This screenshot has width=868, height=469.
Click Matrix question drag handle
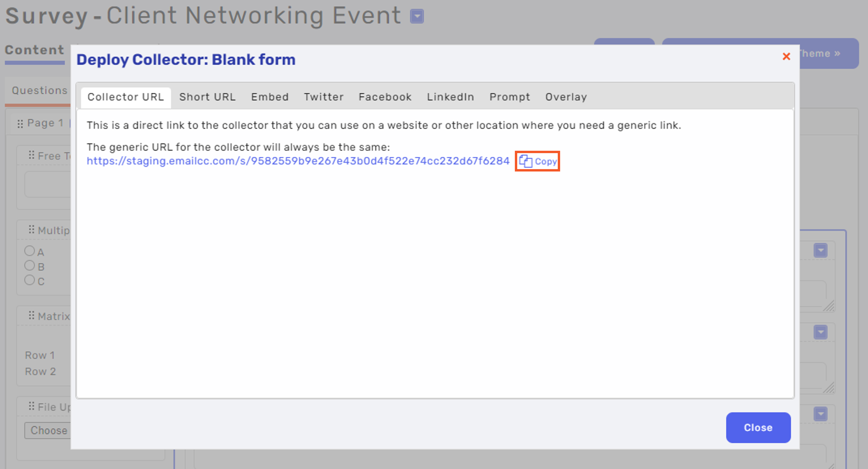31,315
